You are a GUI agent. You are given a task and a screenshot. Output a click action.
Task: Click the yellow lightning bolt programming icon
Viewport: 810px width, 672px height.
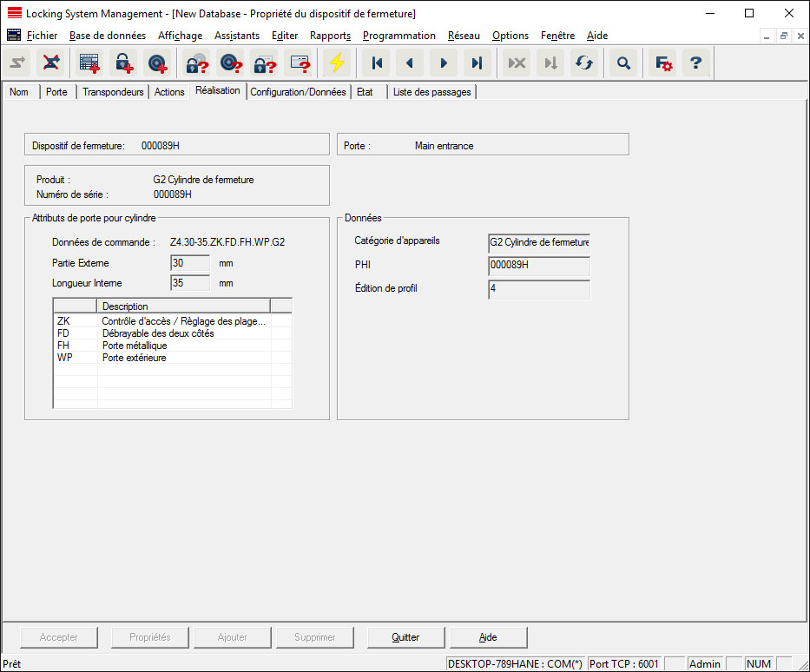pyautogui.click(x=335, y=63)
